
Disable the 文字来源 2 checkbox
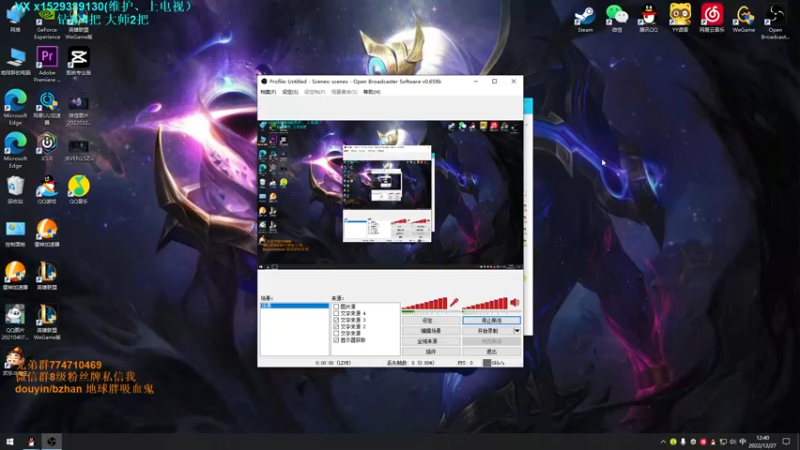pyautogui.click(x=336, y=327)
